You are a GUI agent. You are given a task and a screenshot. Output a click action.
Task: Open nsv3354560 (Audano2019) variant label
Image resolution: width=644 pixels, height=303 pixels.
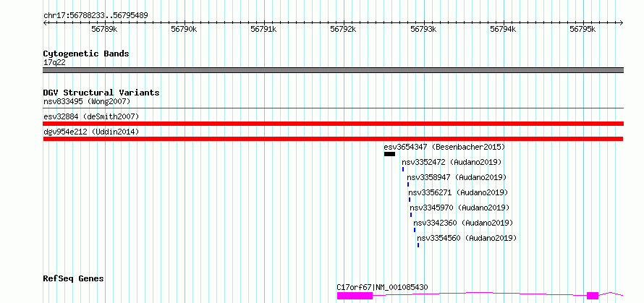tap(467, 238)
